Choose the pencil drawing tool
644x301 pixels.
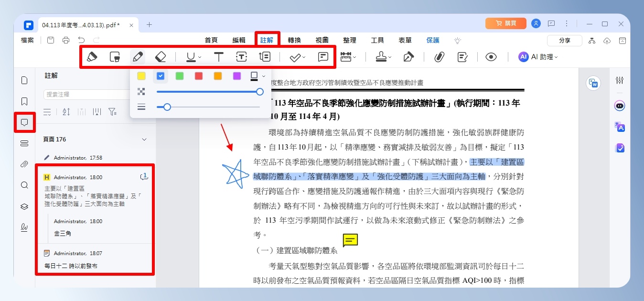tap(138, 57)
